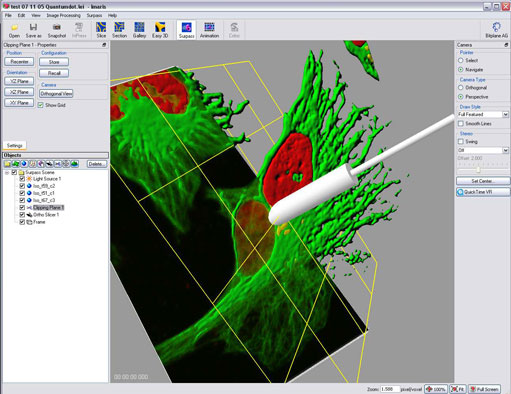Click the Save as toolbar icon

tap(33, 30)
